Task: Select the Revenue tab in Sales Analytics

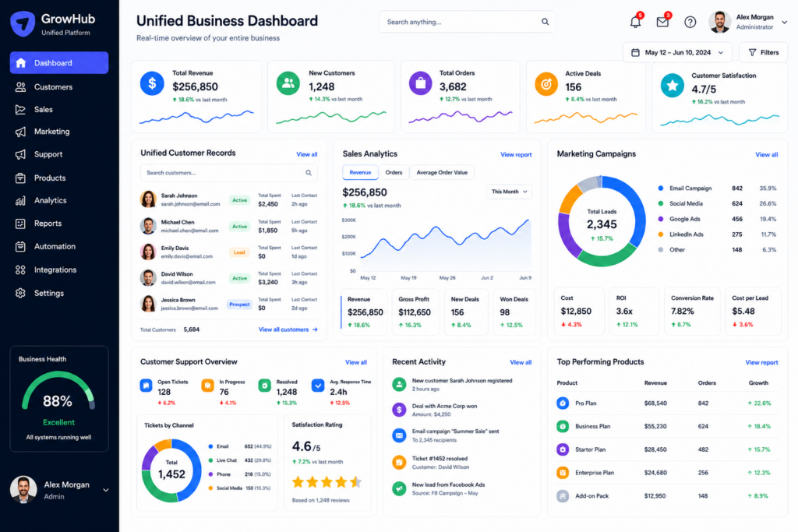Action: pos(360,172)
